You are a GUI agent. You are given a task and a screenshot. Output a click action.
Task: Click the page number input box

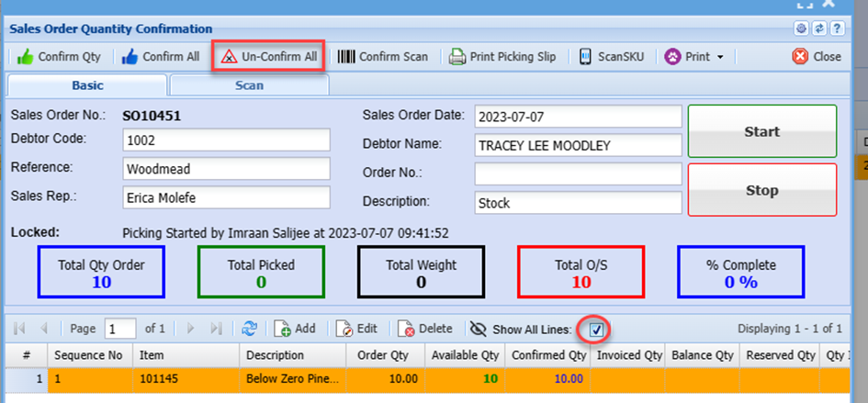(120, 329)
